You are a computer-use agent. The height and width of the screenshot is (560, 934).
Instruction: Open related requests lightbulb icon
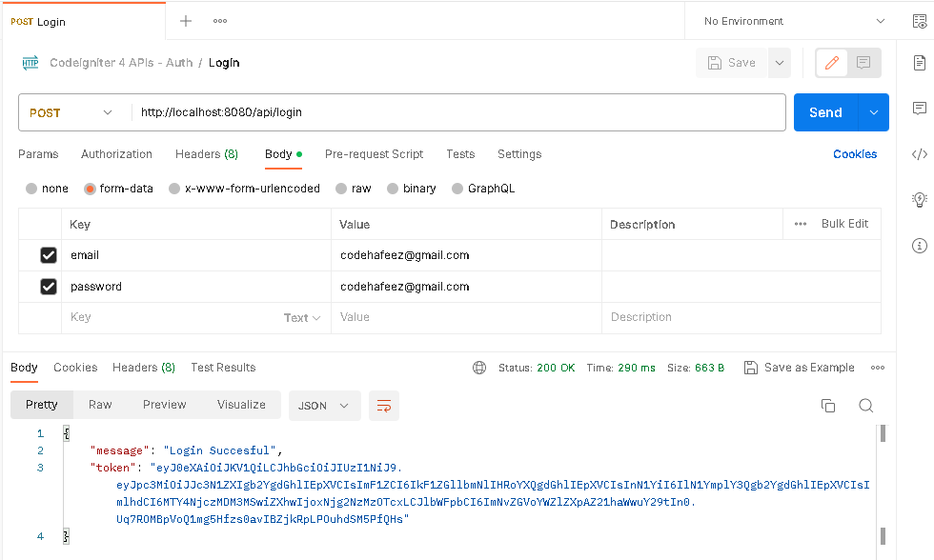point(920,199)
